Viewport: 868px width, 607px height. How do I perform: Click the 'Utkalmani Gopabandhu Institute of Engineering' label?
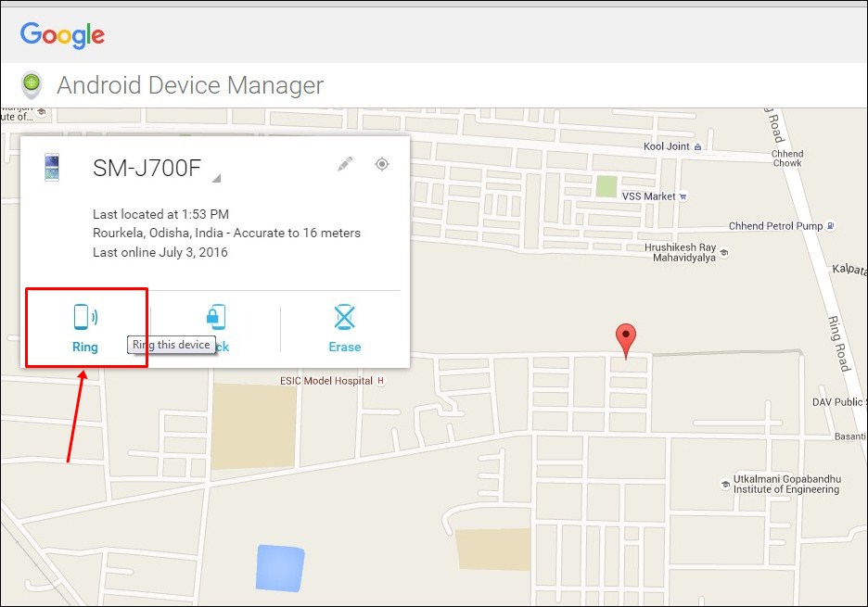[x=787, y=484]
